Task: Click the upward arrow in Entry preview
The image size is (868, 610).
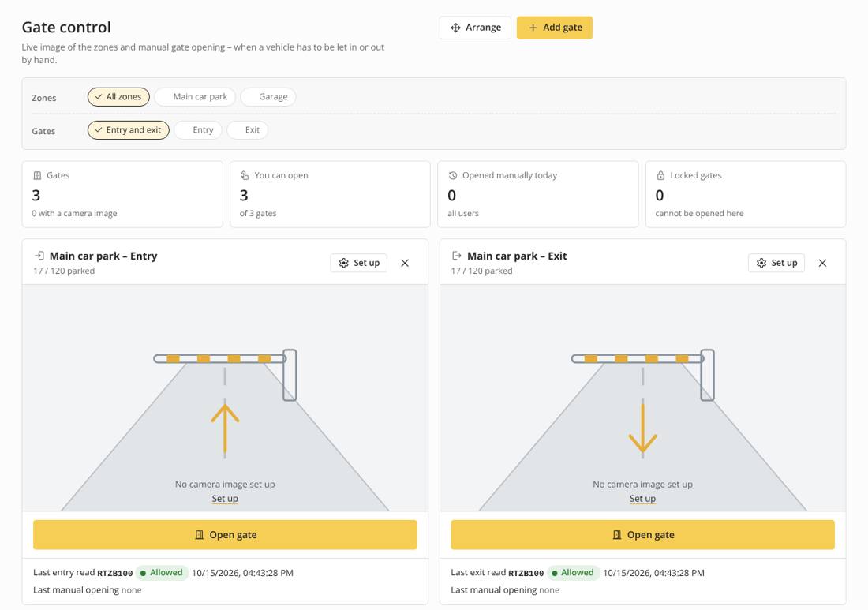Action: 225,429
